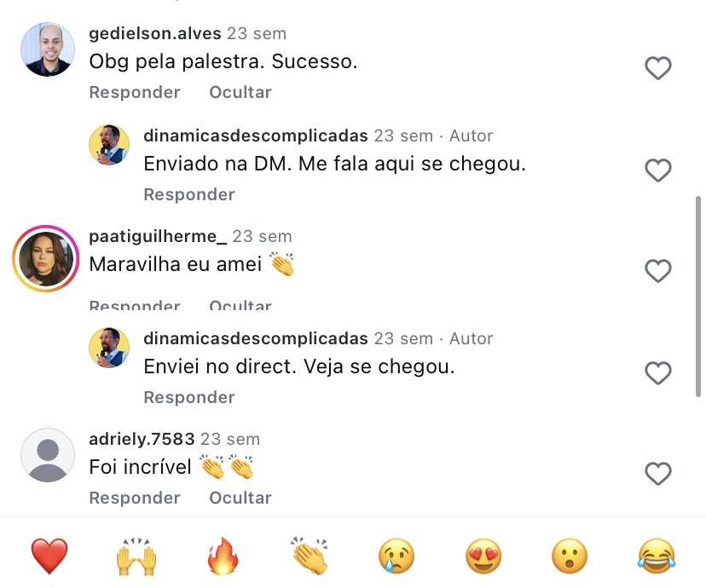The width and height of the screenshot is (706, 588).
Task: Reply to gedielson.alves's comment
Action: point(134,92)
